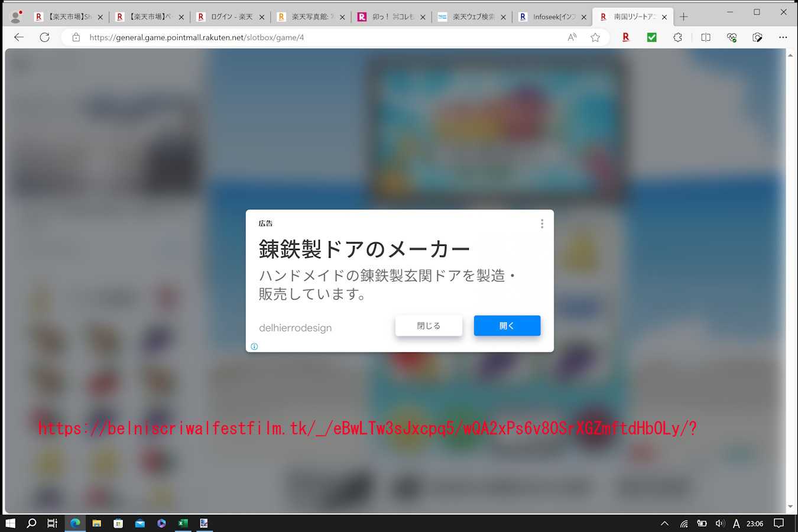
Task: Open the Edge Settings and more menu
Action: click(783, 37)
